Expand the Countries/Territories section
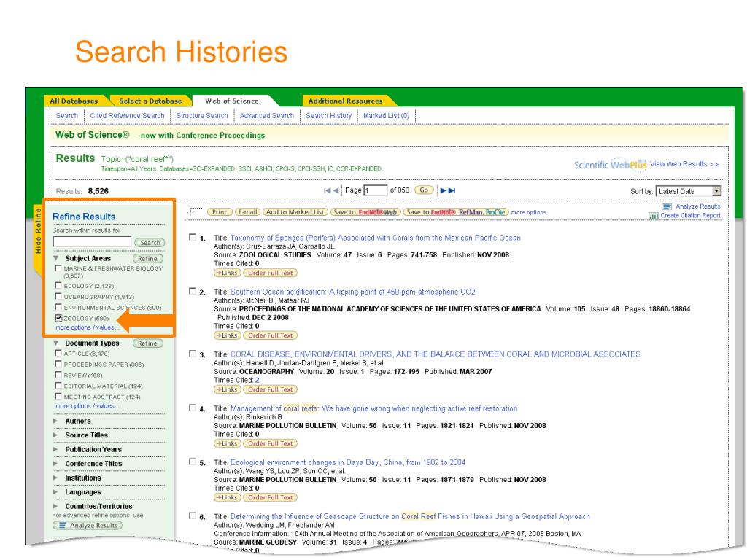 (x=55, y=506)
